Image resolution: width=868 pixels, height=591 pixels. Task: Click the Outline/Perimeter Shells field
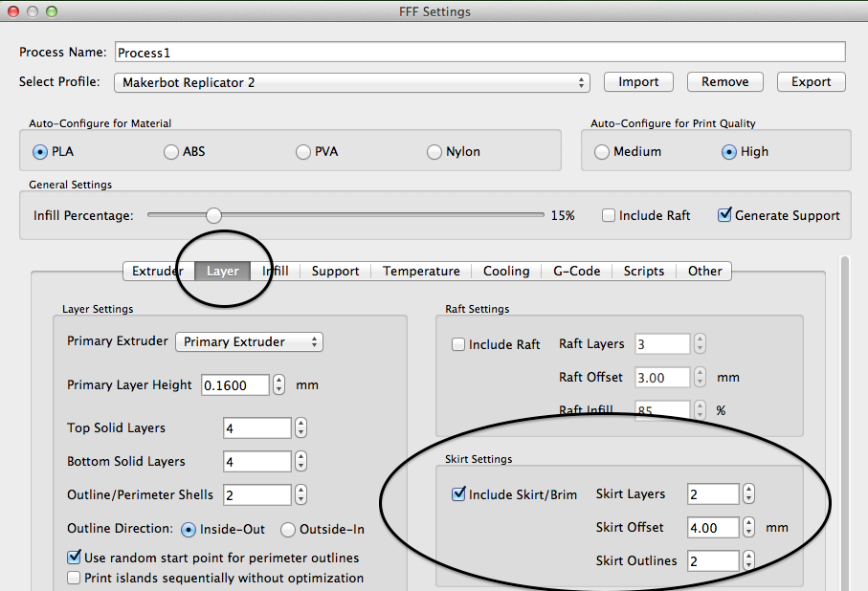(x=256, y=494)
